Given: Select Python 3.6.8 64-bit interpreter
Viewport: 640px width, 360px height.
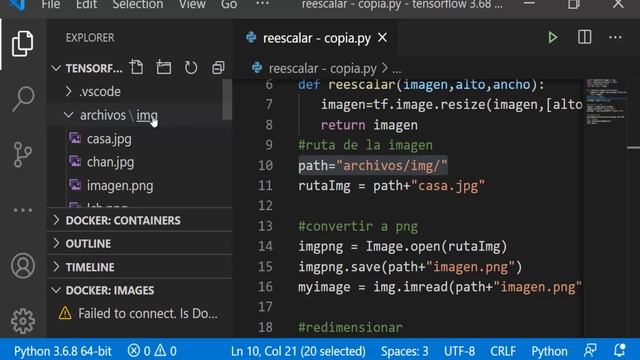Looking at the screenshot, I should pos(62,351).
